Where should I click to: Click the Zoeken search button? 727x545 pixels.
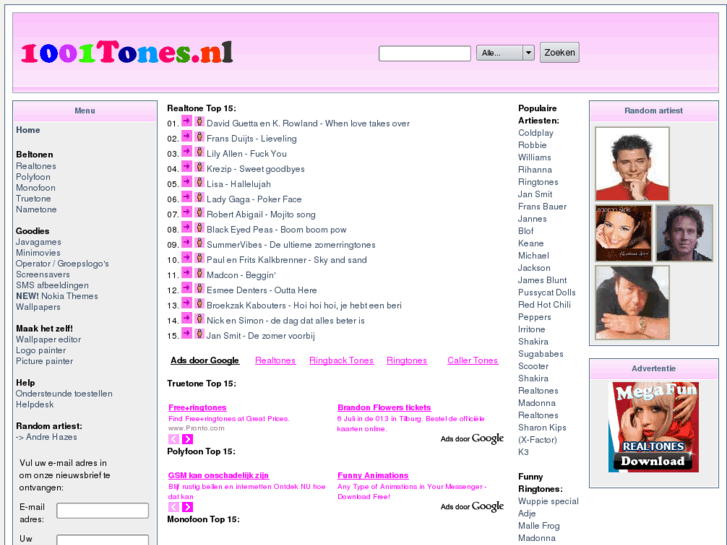(560, 52)
